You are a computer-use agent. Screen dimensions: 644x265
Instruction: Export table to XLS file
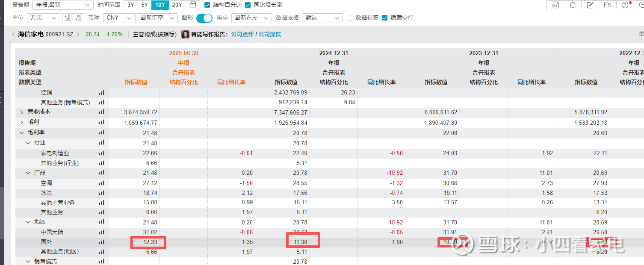coord(555,5)
